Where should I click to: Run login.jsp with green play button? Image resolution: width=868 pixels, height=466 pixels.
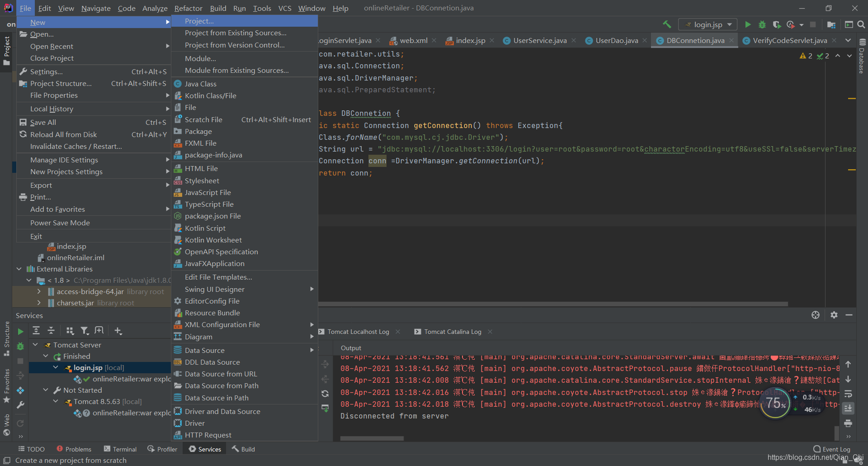[748, 24]
